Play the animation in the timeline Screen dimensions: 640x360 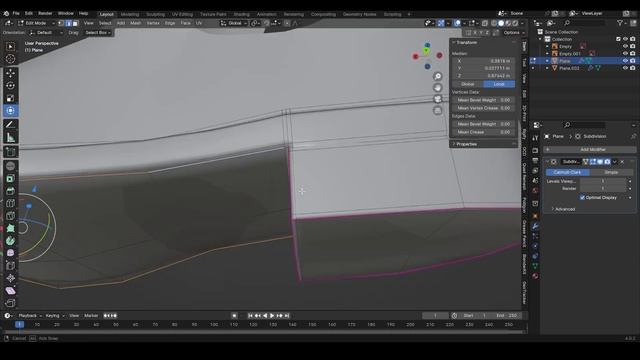[x=272, y=316]
